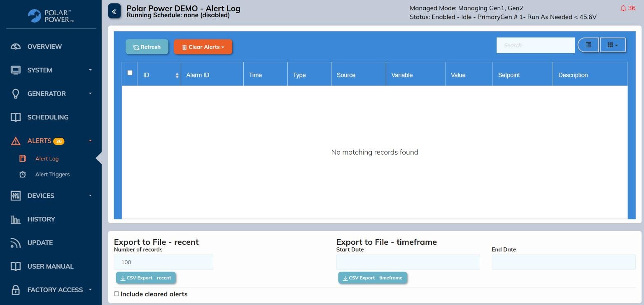The image size is (644, 305).
Task: Open the columns grid dropdown
Action: [612, 45]
